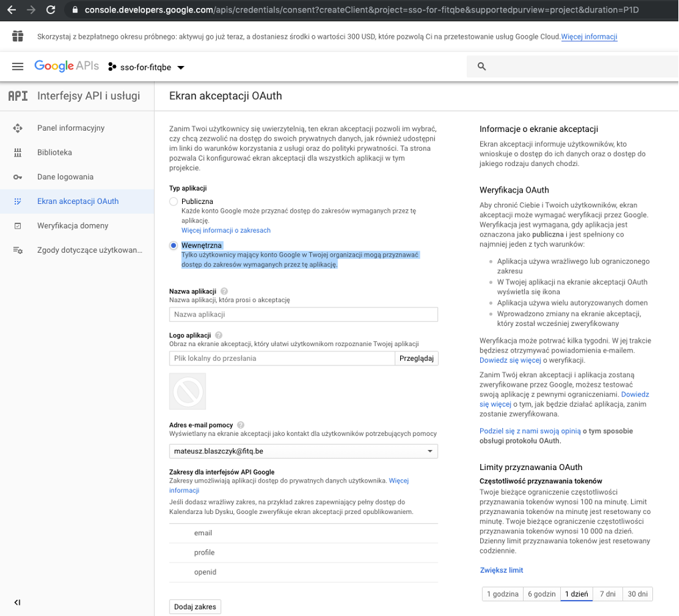Click the openid scope row

pos(303,572)
